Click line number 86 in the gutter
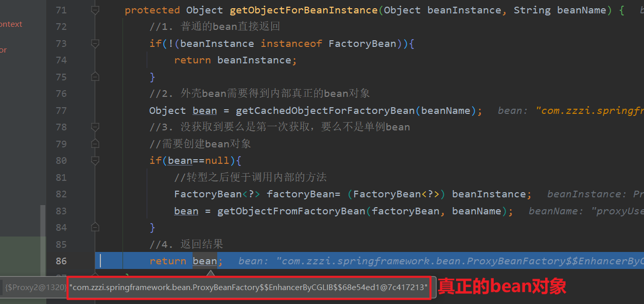Image resolution: width=644 pixels, height=304 pixels. point(61,261)
